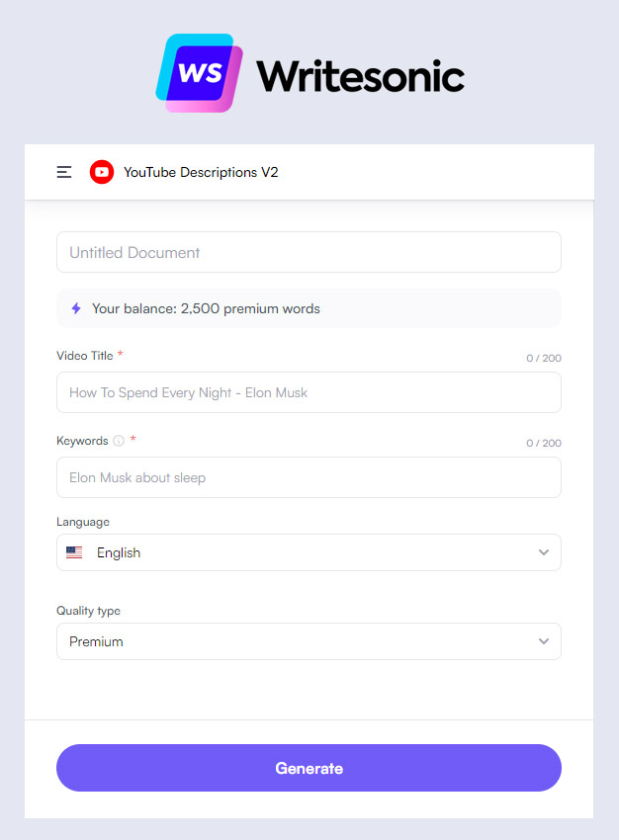Click the Writesonic wordmark text
This screenshot has width=619, height=840.
point(360,76)
